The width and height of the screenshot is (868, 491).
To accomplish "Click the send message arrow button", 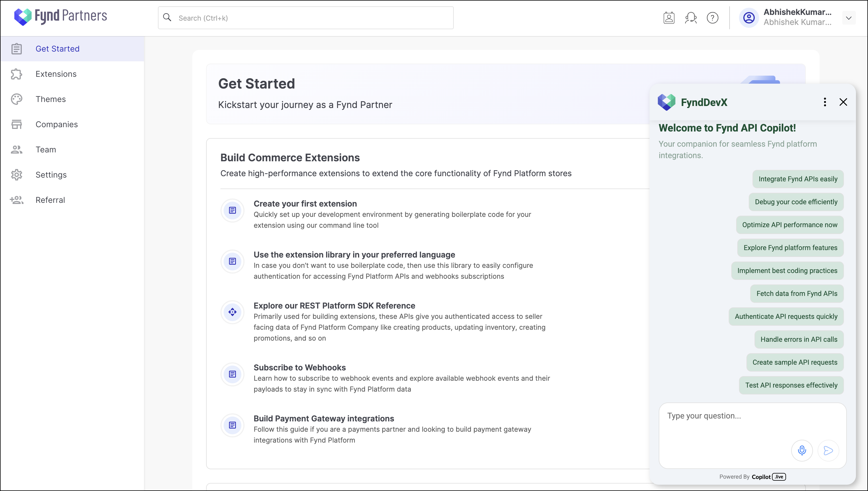I will tap(828, 451).
